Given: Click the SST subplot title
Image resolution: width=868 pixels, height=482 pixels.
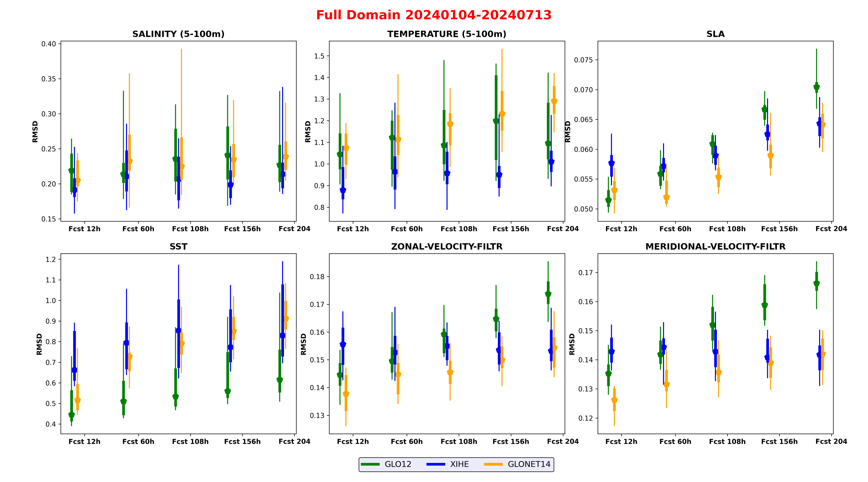Looking at the screenshot, I should point(178,247).
